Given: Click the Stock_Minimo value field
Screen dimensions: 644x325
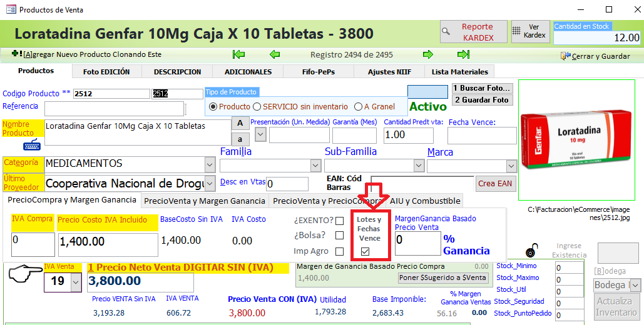Looking at the screenshot, I should pos(570,268).
